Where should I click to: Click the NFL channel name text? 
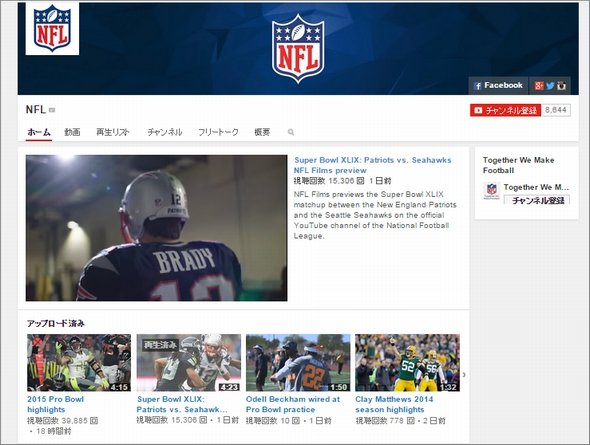point(36,109)
